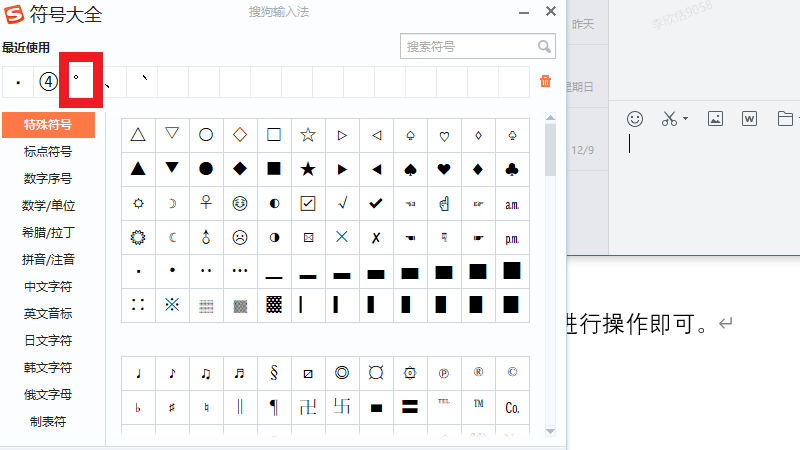Open the 数字序号 category
This screenshot has width=800, height=450.
[48, 179]
